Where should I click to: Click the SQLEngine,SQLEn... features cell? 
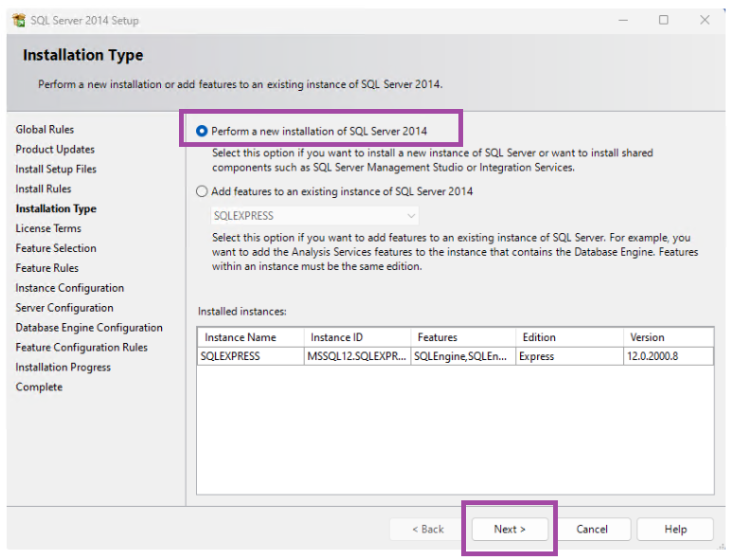[463, 356]
